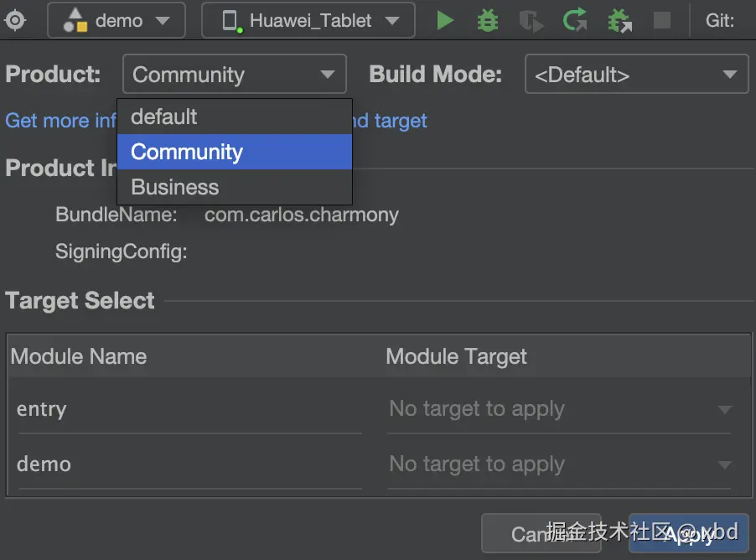
Task: Click the run with coverage icon
Action: [x=531, y=20]
